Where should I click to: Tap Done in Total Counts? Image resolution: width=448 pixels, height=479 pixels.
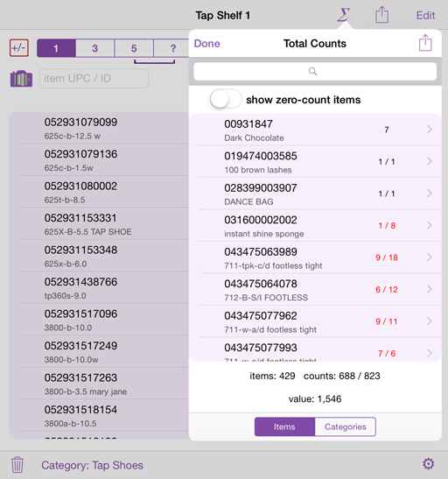click(x=206, y=44)
